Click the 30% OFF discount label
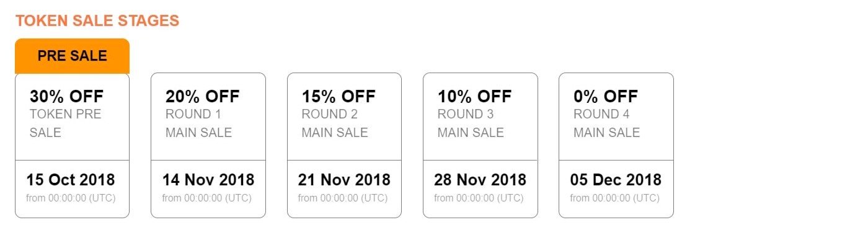The image size is (868, 238). [66, 97]
